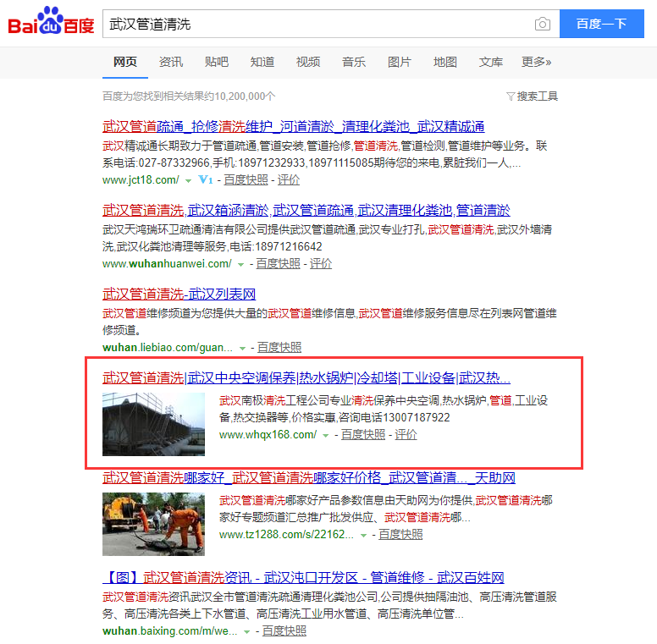Open 百度快照 for whqx168.com result
The image size is (657, 644).
coord(363,435)
